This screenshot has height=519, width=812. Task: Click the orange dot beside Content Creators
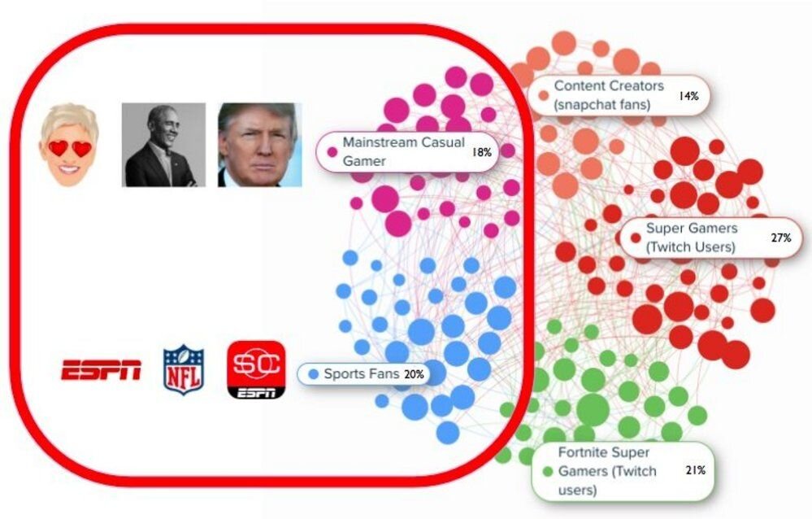pyautogui.click(x=543, y=95)
